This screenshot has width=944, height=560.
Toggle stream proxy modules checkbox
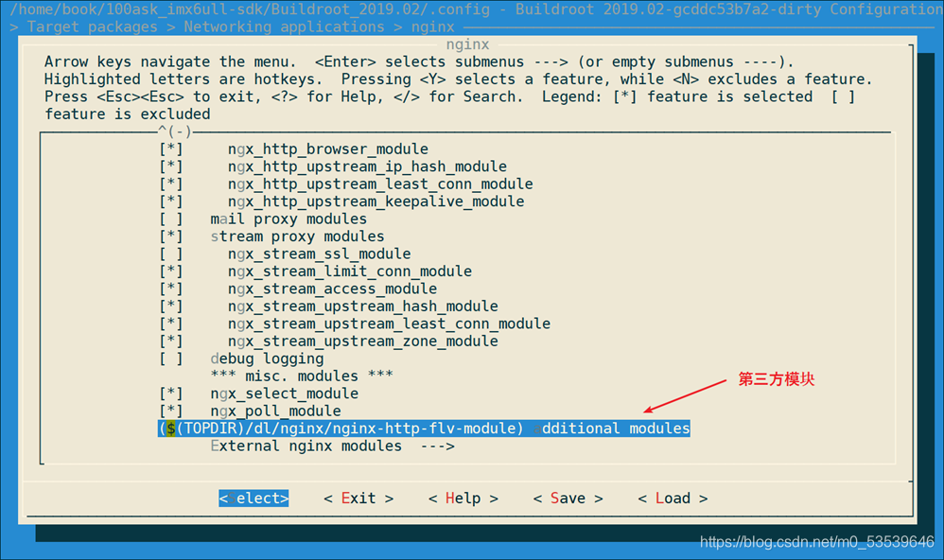[x=171, y=236]
